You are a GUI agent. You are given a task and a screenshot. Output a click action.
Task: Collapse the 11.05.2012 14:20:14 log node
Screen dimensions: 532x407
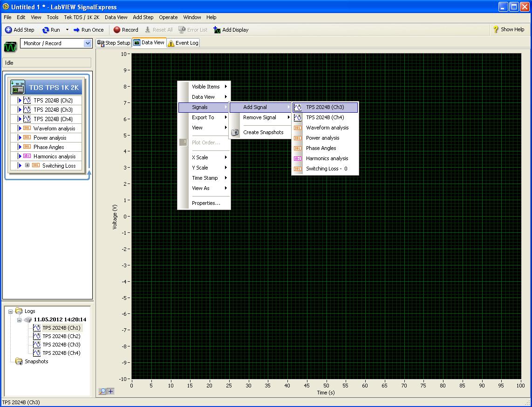pos(20,320)
